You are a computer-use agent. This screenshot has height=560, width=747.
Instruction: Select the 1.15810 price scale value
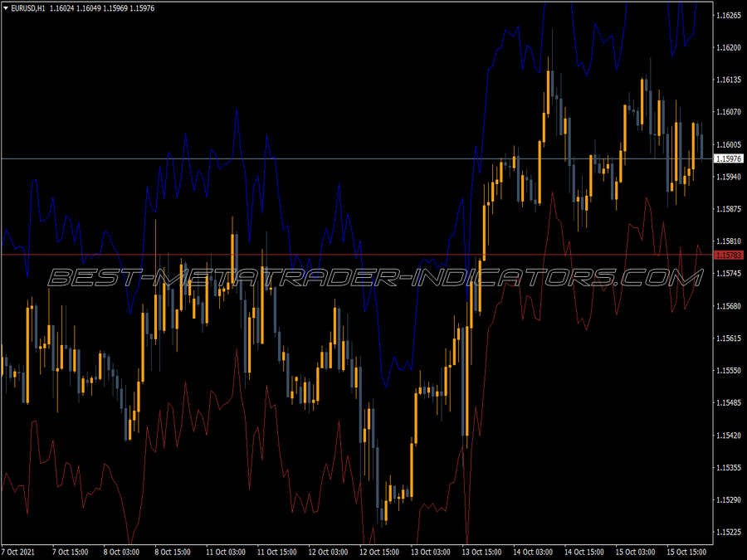point(729,241)
